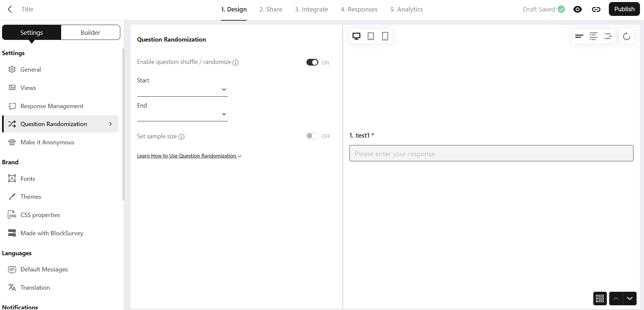Image resolution: width=644 pixels, height=310 pixels.
Task: Disable question shuffle/randomize toggle
Action: point(312,62)
